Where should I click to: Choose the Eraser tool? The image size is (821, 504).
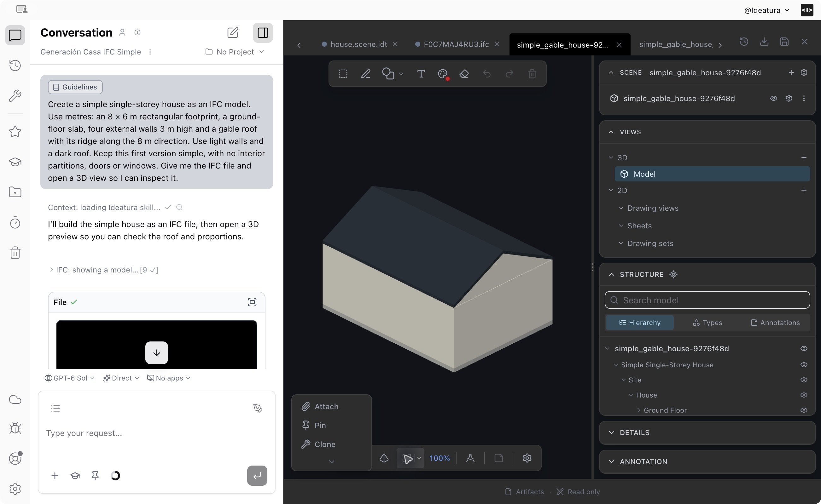pyautogui.click(x=464, y=74)
